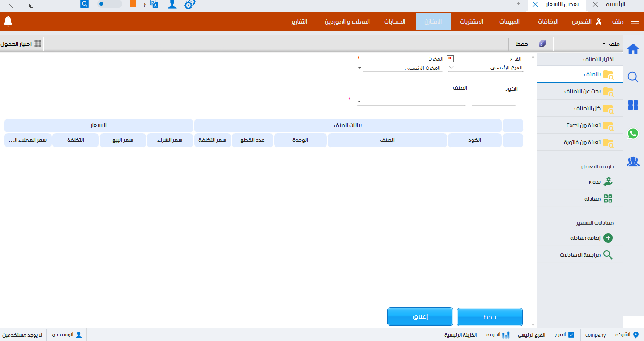Open مراجعة المعادلات

coord(580,255)
